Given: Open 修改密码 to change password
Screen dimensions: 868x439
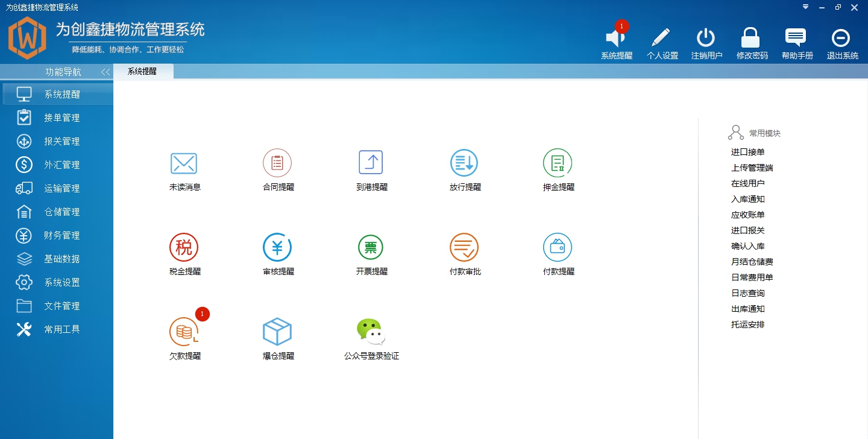Looking at the screenshot, I should tap(751, 37).
